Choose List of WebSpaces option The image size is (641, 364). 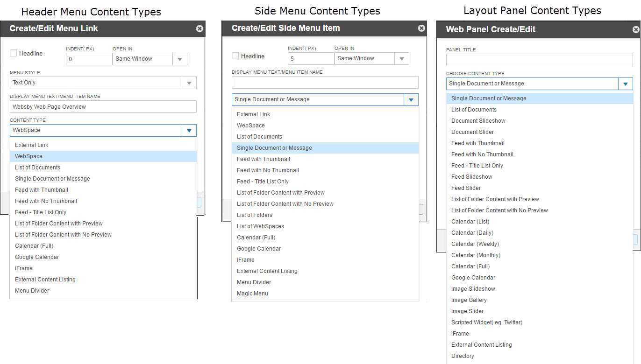point(260,226)
